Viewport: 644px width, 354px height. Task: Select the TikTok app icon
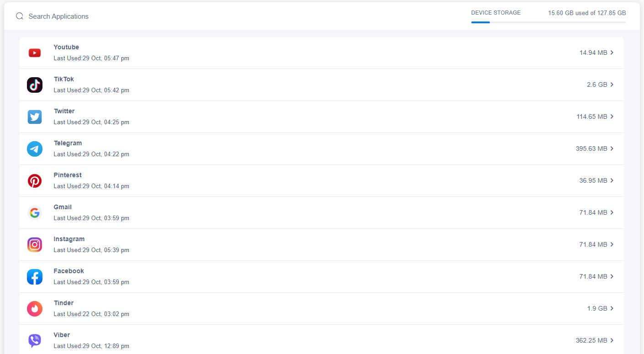tap(35, 85)
